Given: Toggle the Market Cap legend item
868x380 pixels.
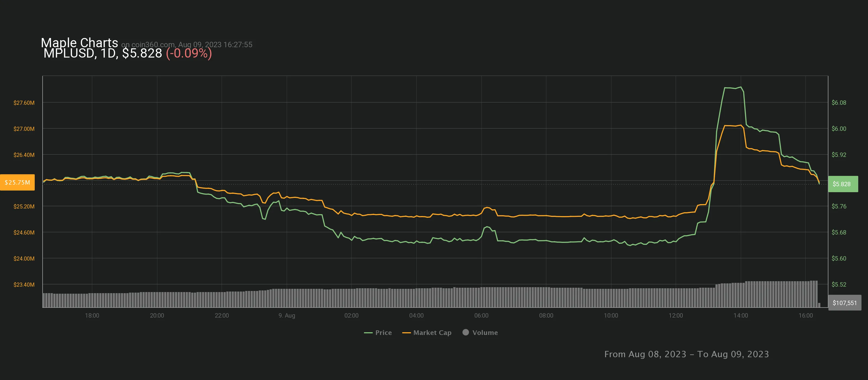Looking at the screenshot, I should click(x=432, y=332).
